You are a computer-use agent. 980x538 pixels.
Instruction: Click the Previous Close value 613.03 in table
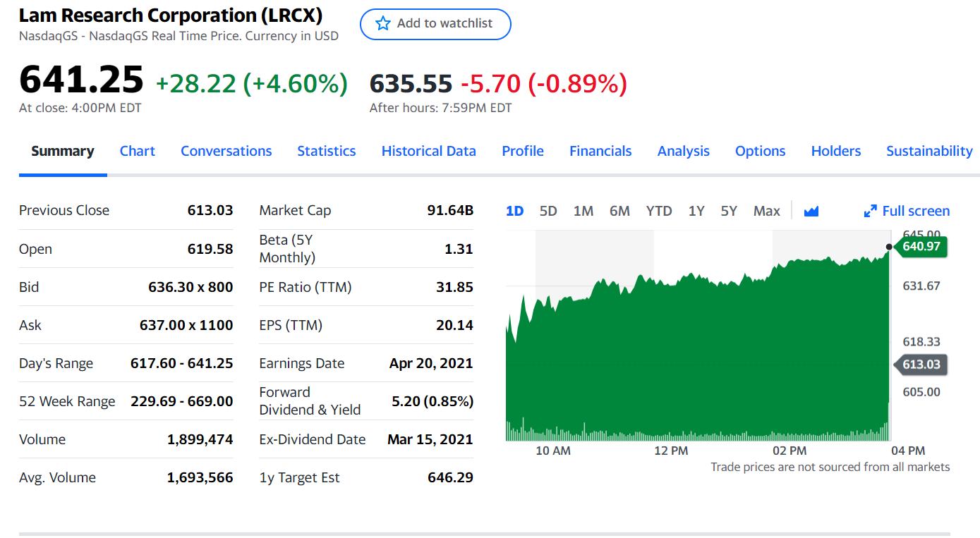click(210, 210)
